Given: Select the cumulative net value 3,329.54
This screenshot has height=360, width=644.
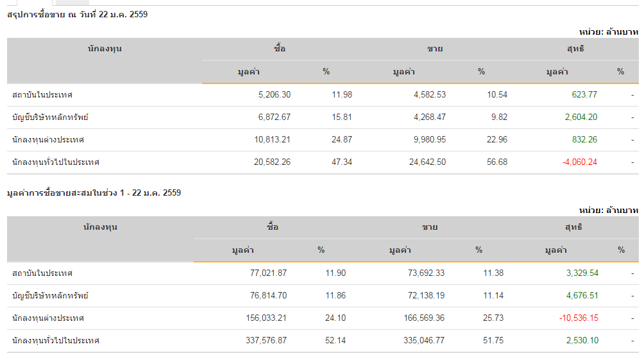Looking at the screenshot, I should (582, 273).
